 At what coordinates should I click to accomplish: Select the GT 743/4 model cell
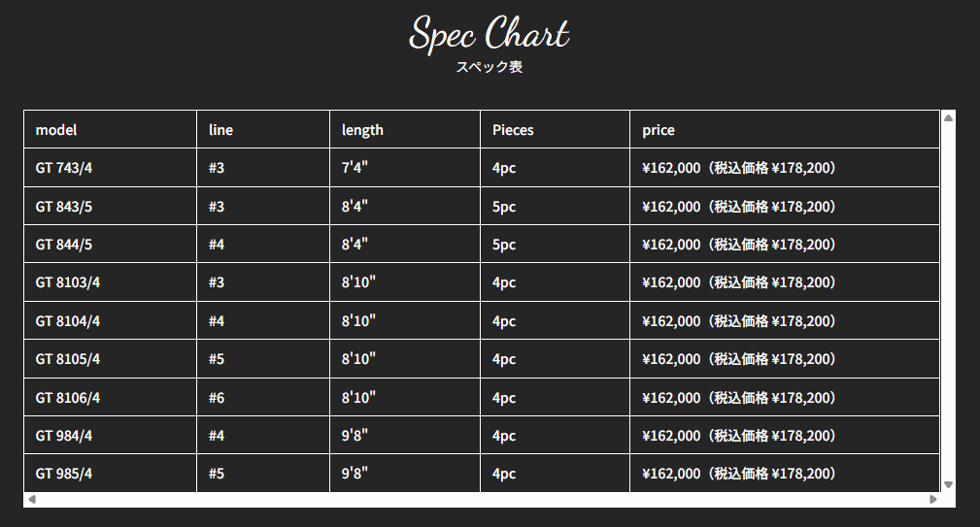click(x=64, y=168)
